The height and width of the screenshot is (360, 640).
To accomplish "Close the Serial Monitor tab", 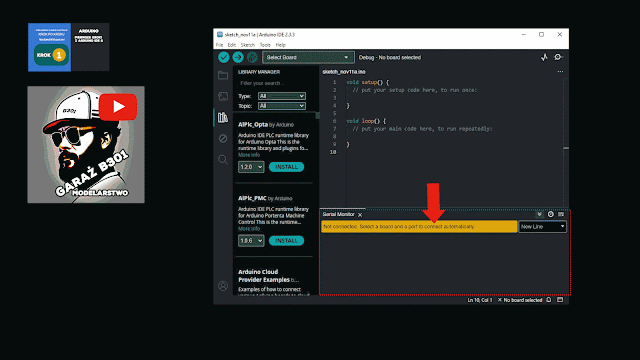I will (360, 215).
